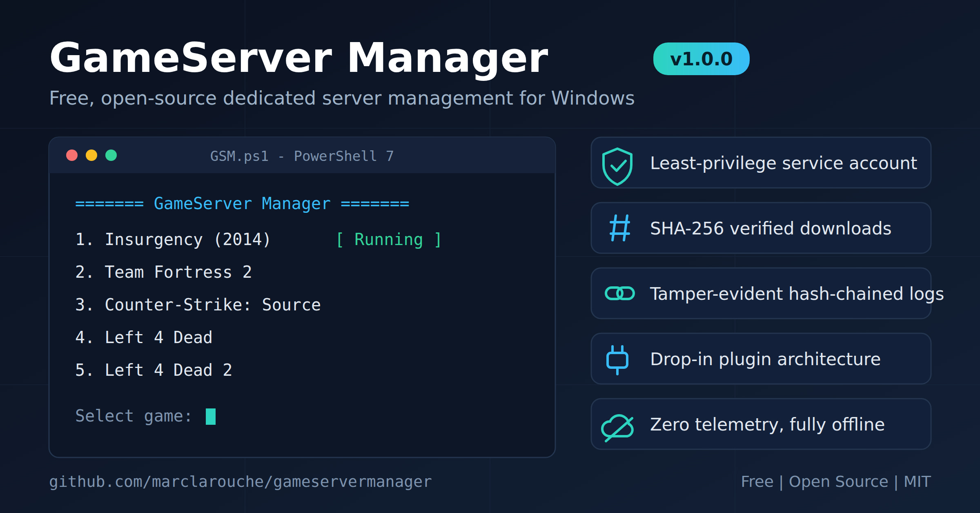
Task: Open the github.com/marclarouche/gameservermanager link
Action: (241, 482)
